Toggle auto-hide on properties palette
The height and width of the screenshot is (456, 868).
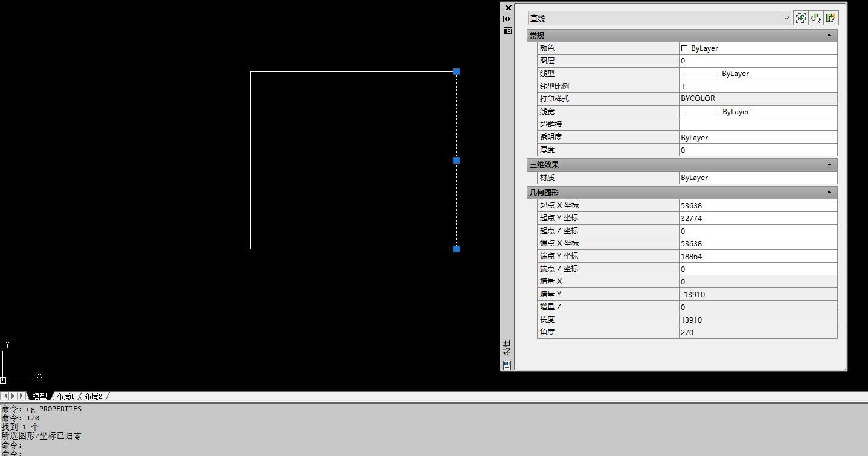click(x=507, y=19)
